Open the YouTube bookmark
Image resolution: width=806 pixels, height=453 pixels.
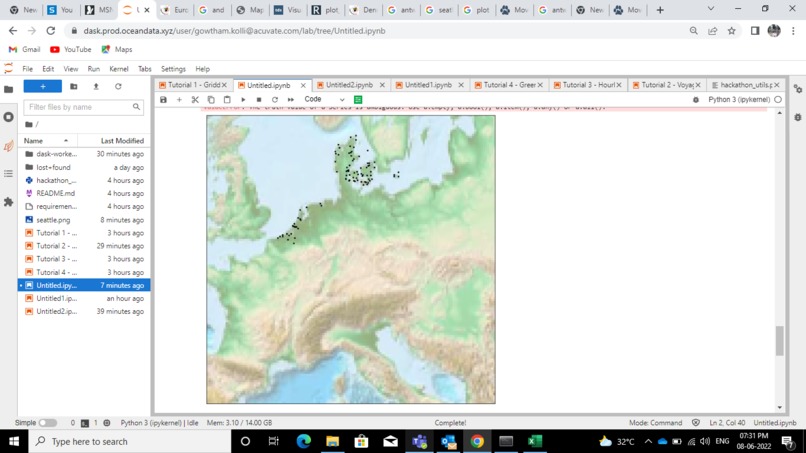tap(70, 49)
